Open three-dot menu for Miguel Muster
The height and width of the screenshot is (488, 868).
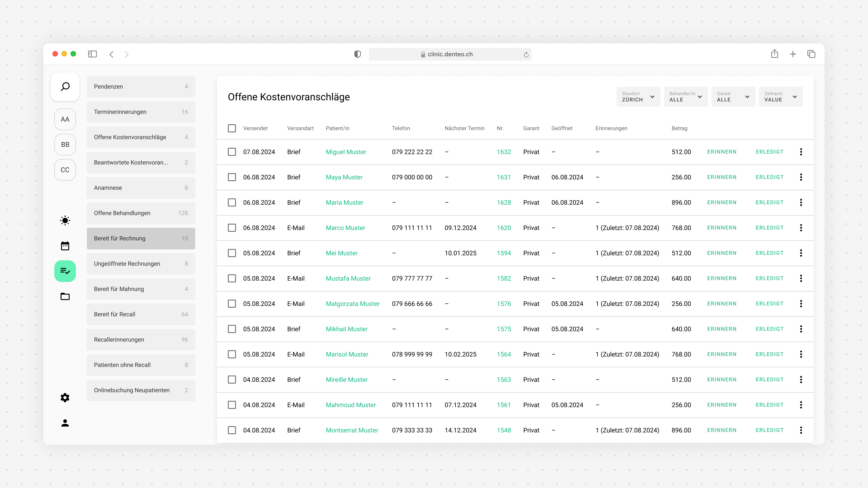[x=801, y=152]
